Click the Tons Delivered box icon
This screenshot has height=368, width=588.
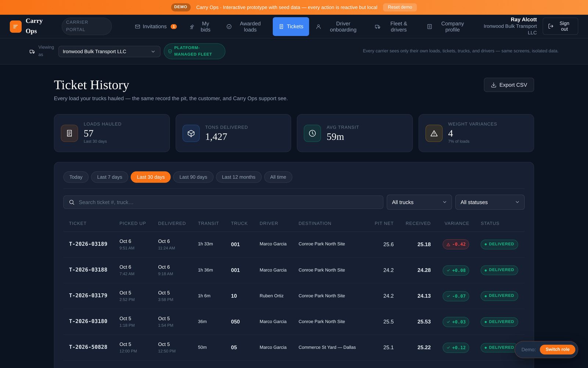click(191, 133)
